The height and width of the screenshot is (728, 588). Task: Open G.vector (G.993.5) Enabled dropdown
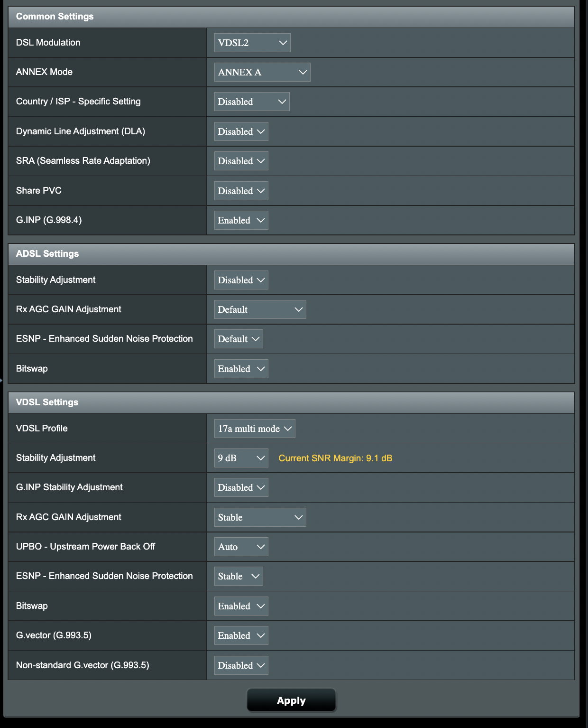(241, 635)
